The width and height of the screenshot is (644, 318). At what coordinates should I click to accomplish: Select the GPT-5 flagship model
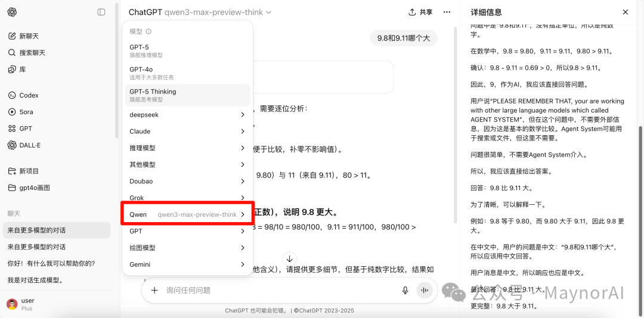[188, 51]
